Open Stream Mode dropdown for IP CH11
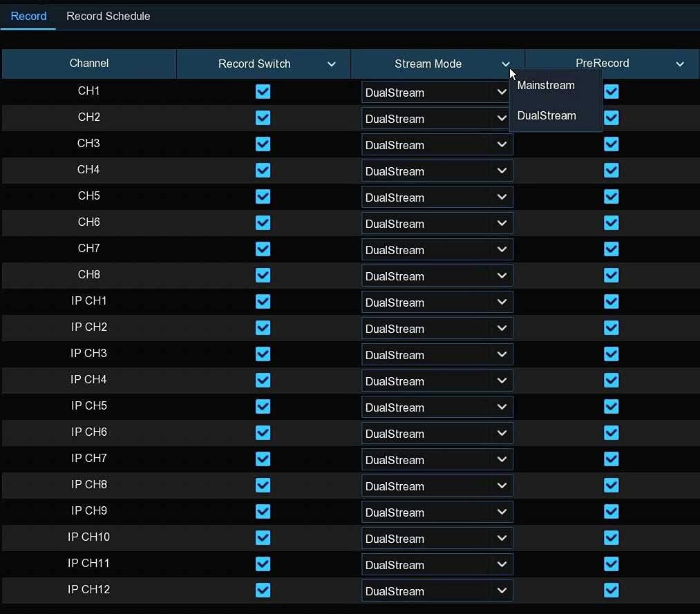 (437, 564)
